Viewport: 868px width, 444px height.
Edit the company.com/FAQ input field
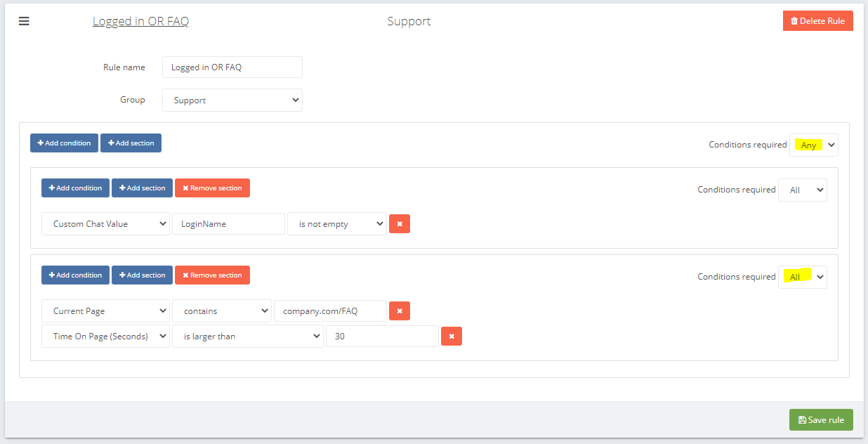(x=330, y=311)
